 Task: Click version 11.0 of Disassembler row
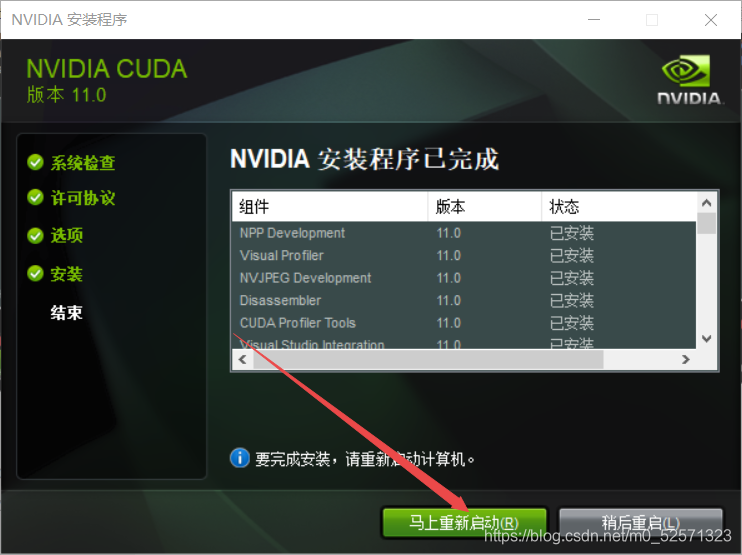pos(449,300)
